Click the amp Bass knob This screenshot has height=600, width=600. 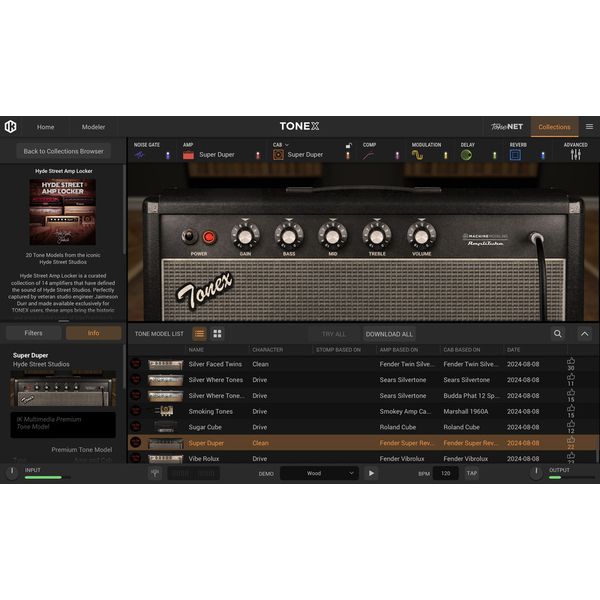tap(289, 236)
